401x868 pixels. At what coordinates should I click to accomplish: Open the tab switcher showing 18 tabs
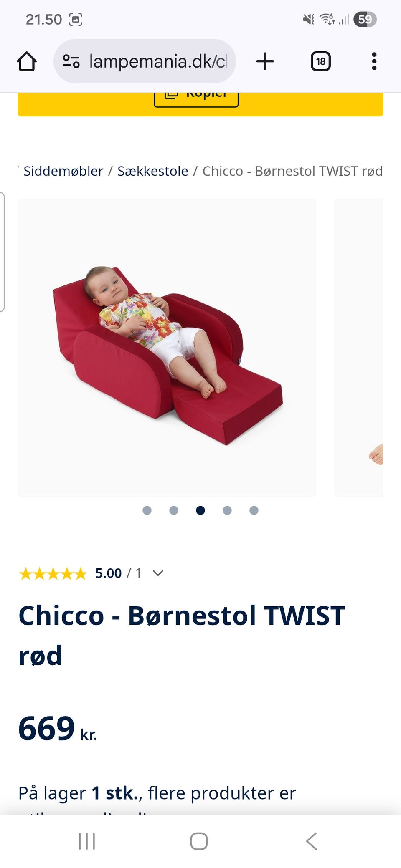(x=320, y=61)
